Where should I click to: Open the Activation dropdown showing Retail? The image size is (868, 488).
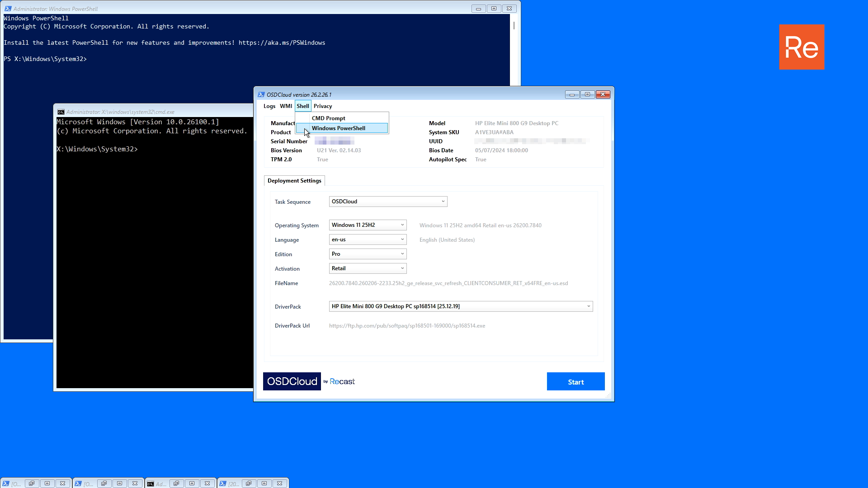402,268
